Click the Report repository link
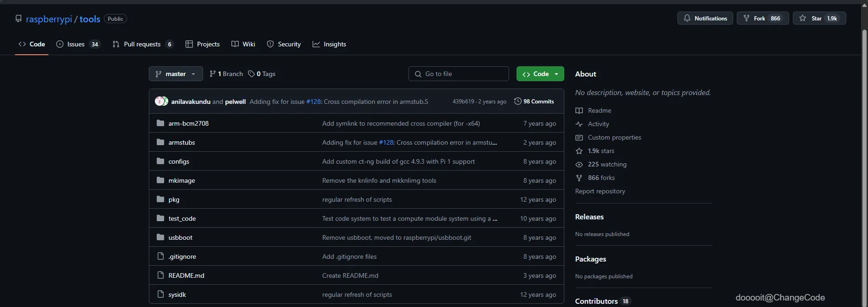 (x=600, y=191)
